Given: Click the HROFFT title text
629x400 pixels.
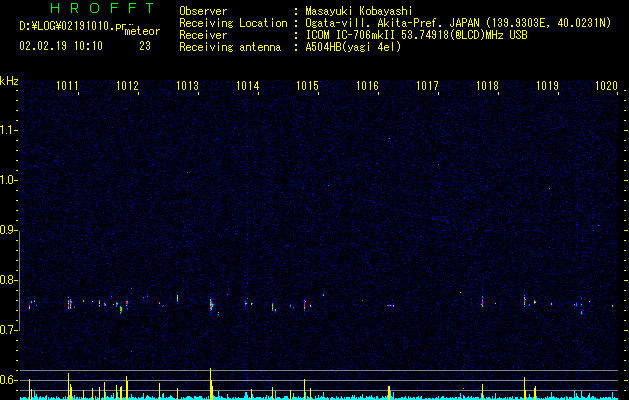Looking at the screenshot, I should [103, 8].
